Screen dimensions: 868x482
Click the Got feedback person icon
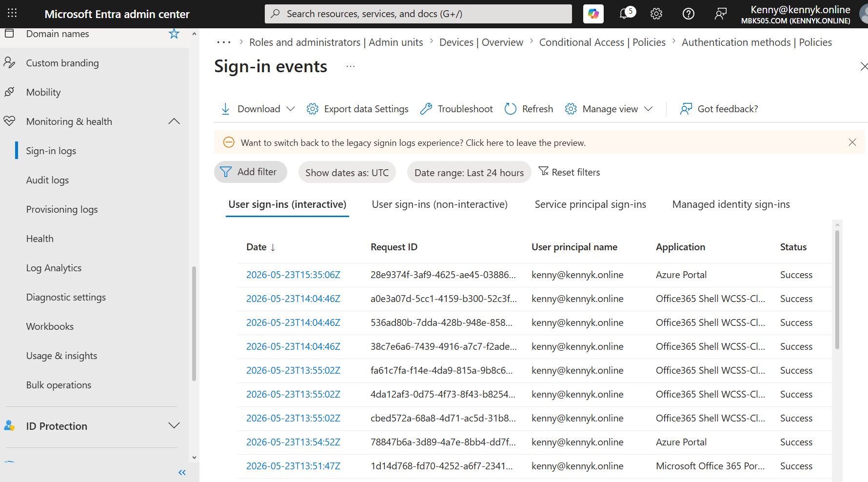[x=686, y=109]
